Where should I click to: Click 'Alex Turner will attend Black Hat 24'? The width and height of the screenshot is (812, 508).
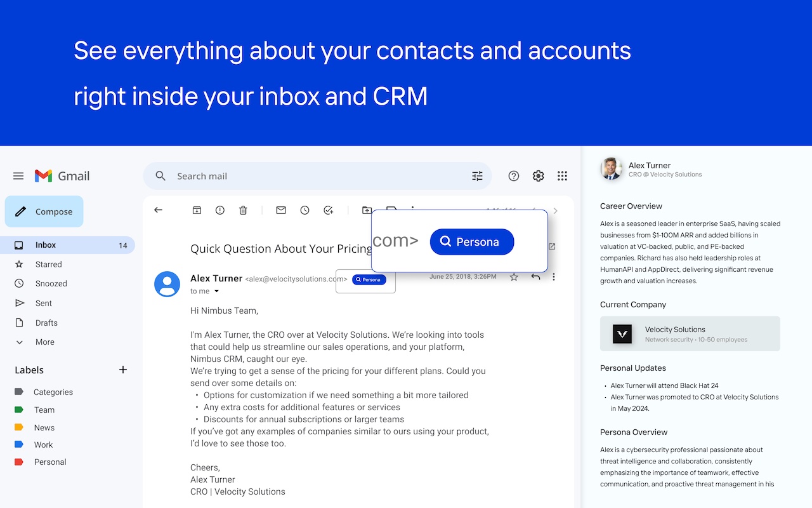665,385
